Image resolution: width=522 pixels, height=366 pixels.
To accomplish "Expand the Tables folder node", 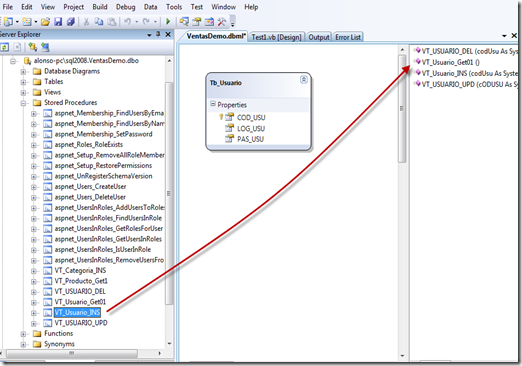I will pyautogui.click(x=23, y=82).
